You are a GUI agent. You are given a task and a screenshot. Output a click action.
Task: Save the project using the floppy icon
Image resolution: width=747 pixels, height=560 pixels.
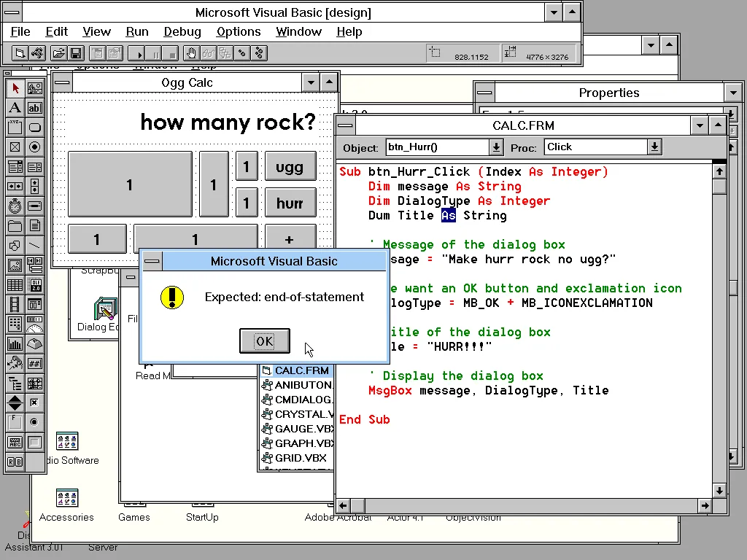click(x=76, y=52)
